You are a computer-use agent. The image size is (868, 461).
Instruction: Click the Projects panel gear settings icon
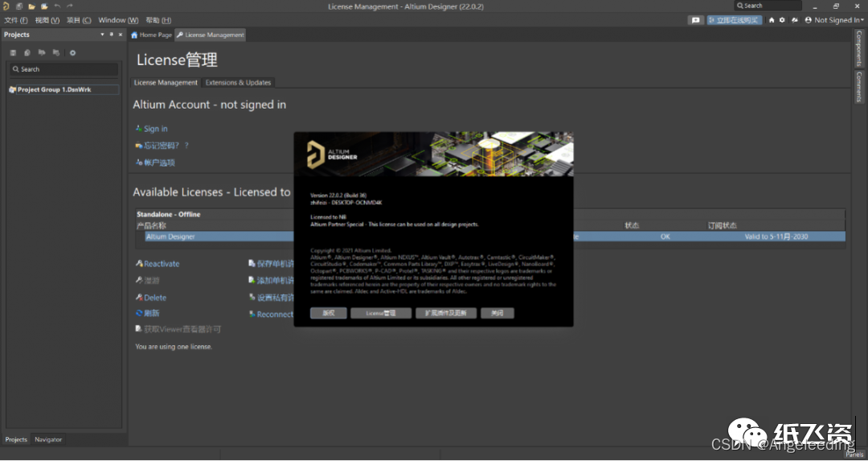[72, 53]
